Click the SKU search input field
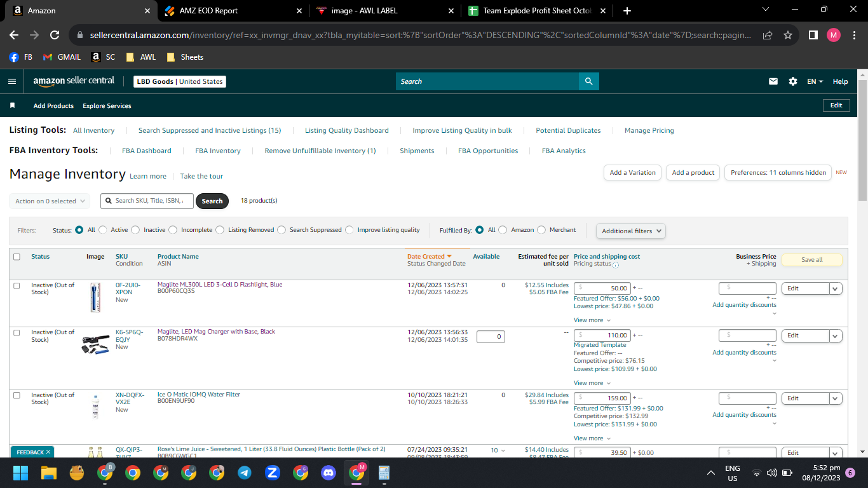 [147, 201]
